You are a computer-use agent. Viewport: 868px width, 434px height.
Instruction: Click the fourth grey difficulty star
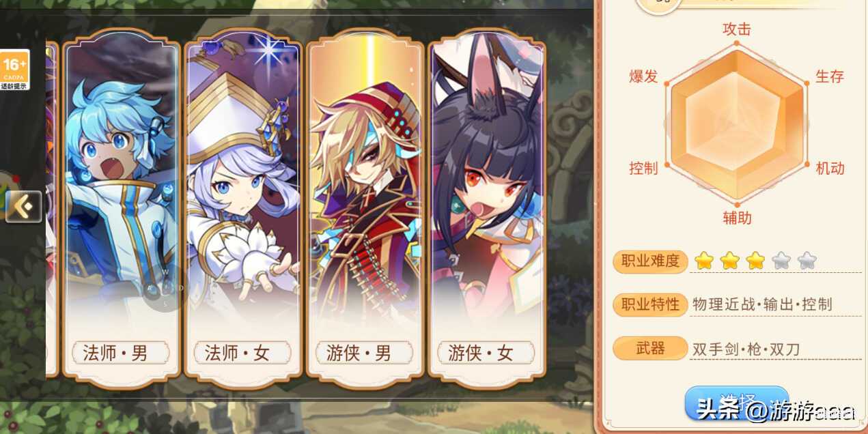pos(781,260)
